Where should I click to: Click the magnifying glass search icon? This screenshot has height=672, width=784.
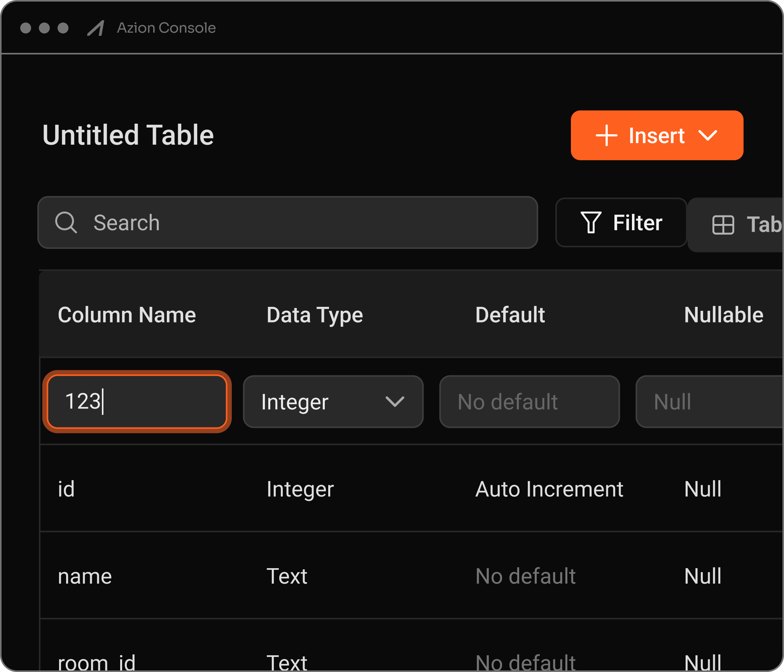66,222
